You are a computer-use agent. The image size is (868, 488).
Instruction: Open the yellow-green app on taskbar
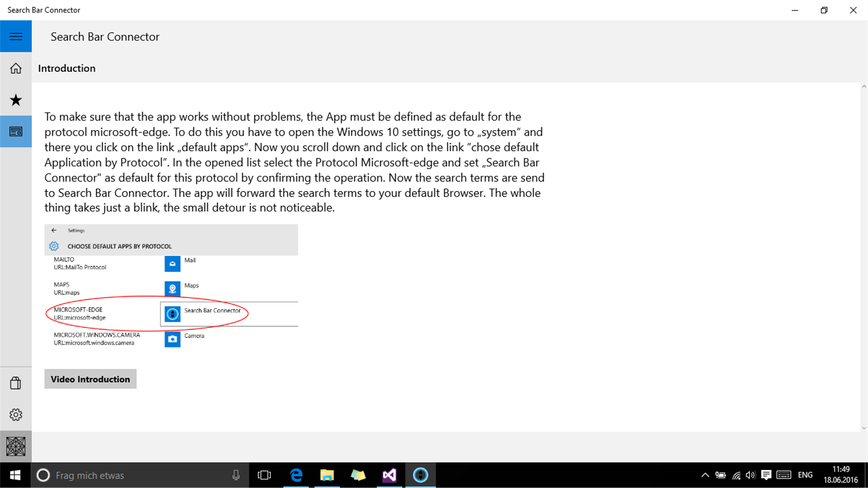(358, 475)
